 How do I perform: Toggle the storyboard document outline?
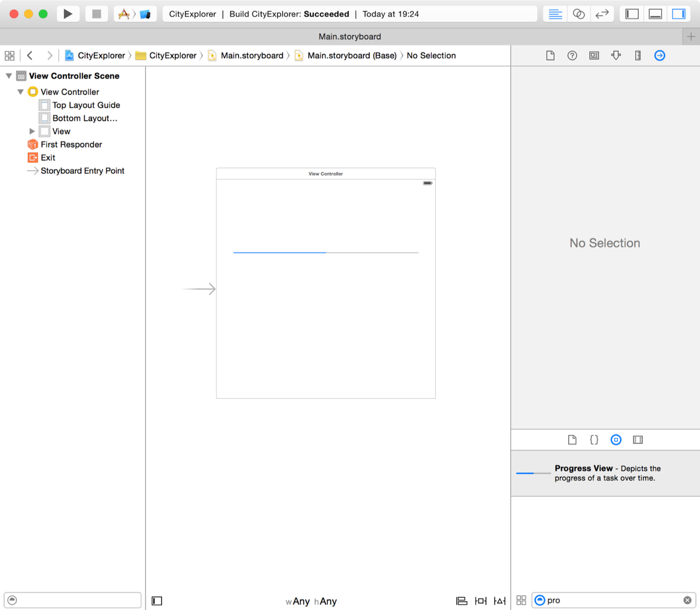point(156,600)
